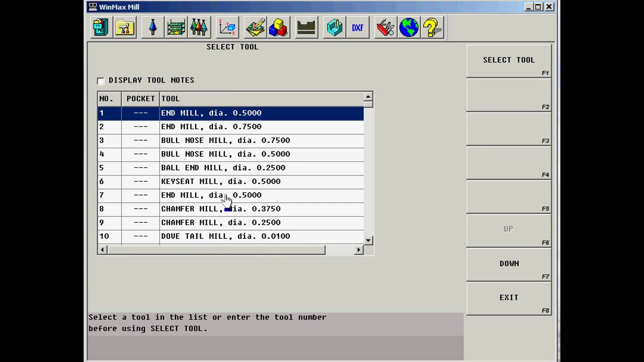Click the horizontal scrollbar thumb of tool list
Screen dimensions: 644x362
(216, 249)
